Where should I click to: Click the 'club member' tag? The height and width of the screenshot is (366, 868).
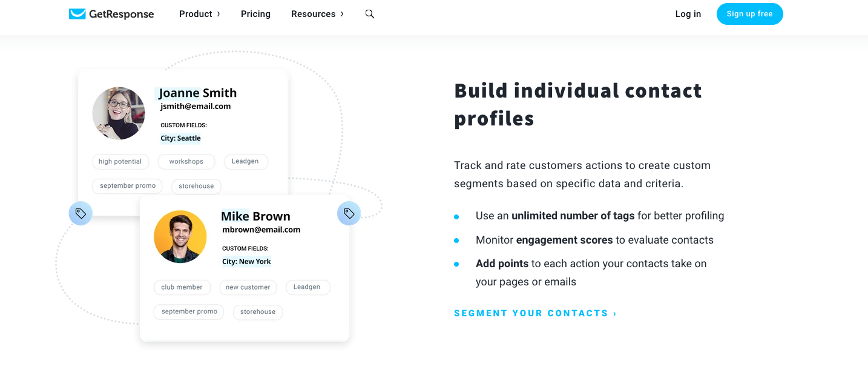point(182,287)
